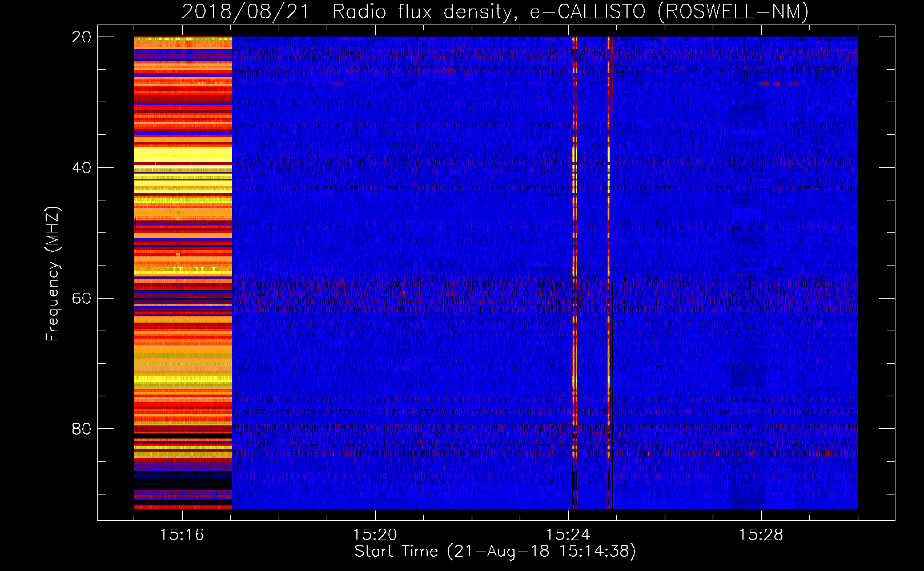
Task: Click the 20 frequency tick label
Action: 81,37
